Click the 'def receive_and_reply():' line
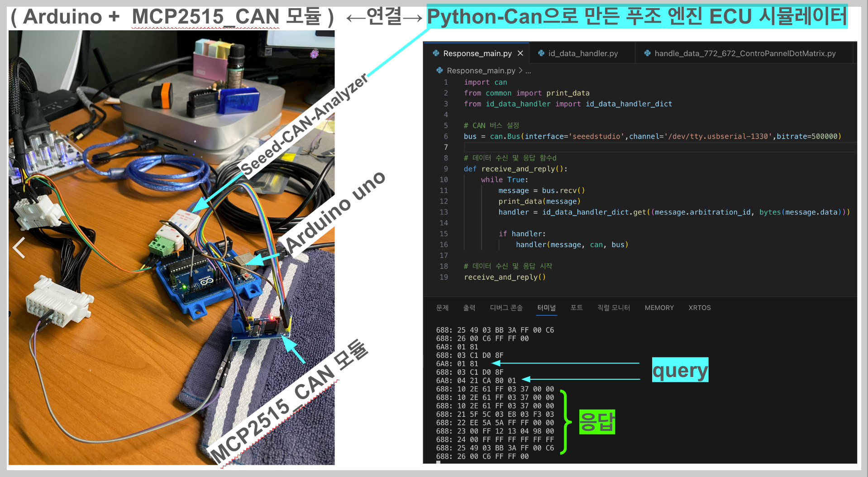Image resolution: width=868 pixels, height=477 pixels. (515, 169)
